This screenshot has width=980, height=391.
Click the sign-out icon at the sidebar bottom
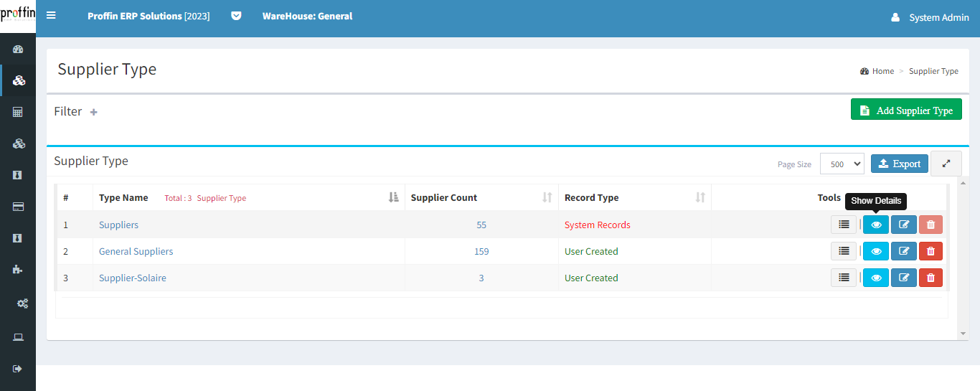pos(19,369)
